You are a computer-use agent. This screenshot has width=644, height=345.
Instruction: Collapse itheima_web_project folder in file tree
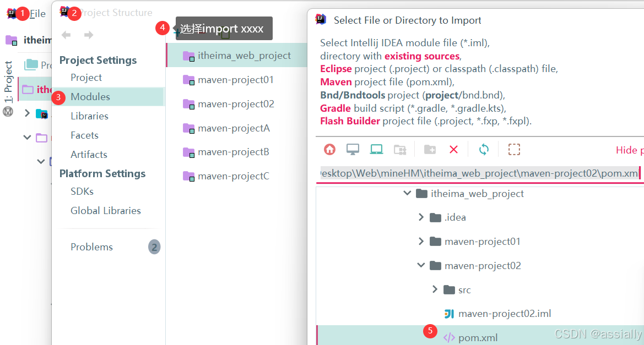point(408,193)
